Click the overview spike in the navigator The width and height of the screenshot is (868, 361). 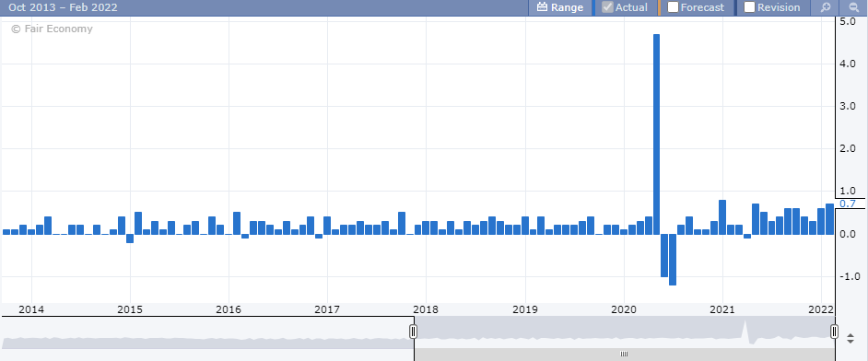745,330
